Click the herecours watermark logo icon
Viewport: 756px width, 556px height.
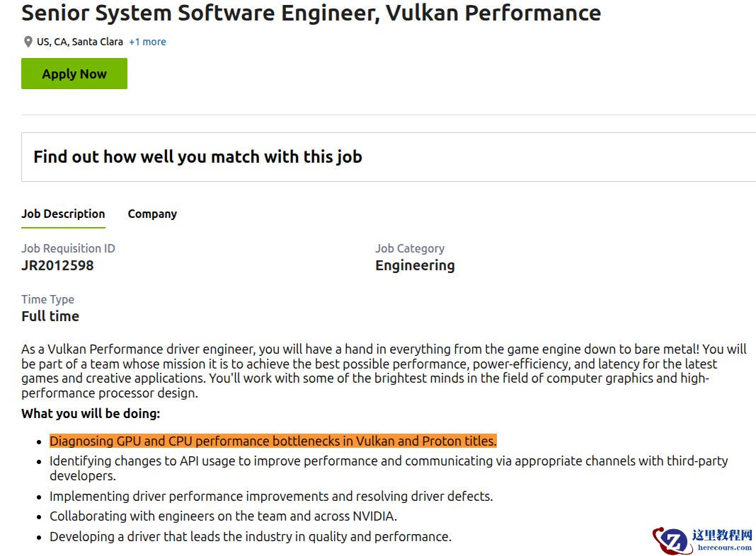[x=672, y=540]
